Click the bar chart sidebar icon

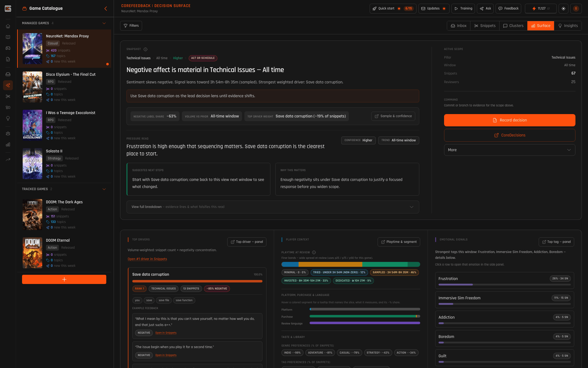pos(8,144)
